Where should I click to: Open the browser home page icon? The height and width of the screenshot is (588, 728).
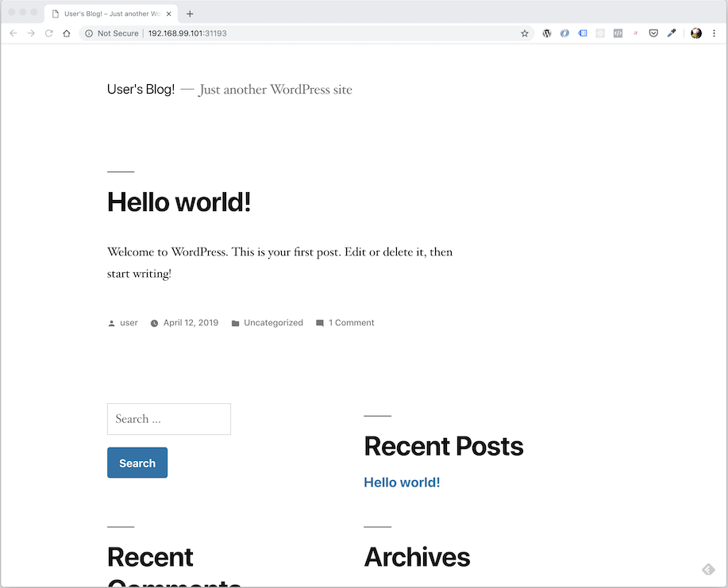pyautogui.click(x=67, y=33)
